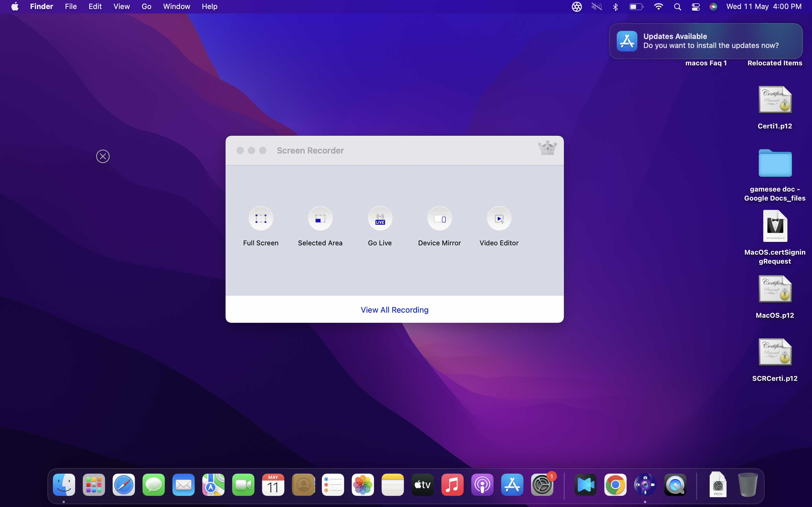This screenshot has width=812, height=507.
Task: Toggle Bluetooth from menu bar
Action: tap(615, 6)
